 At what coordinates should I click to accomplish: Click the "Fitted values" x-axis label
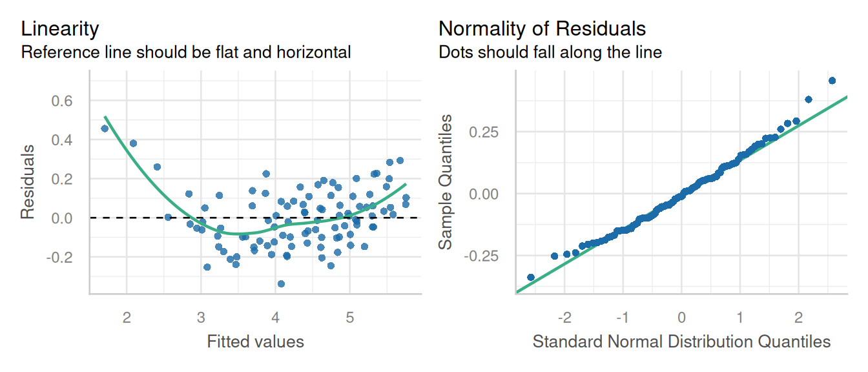(255, 342)
